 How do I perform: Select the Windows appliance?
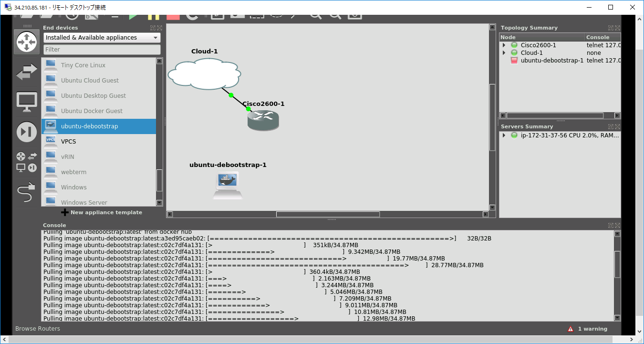tap(99, 188)
